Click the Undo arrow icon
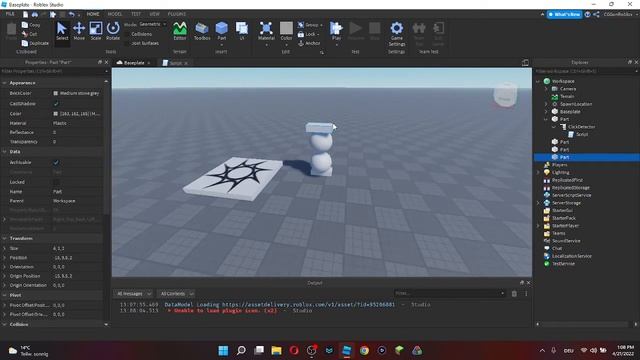Screen dimensions: 640x360 pos(71,14)
